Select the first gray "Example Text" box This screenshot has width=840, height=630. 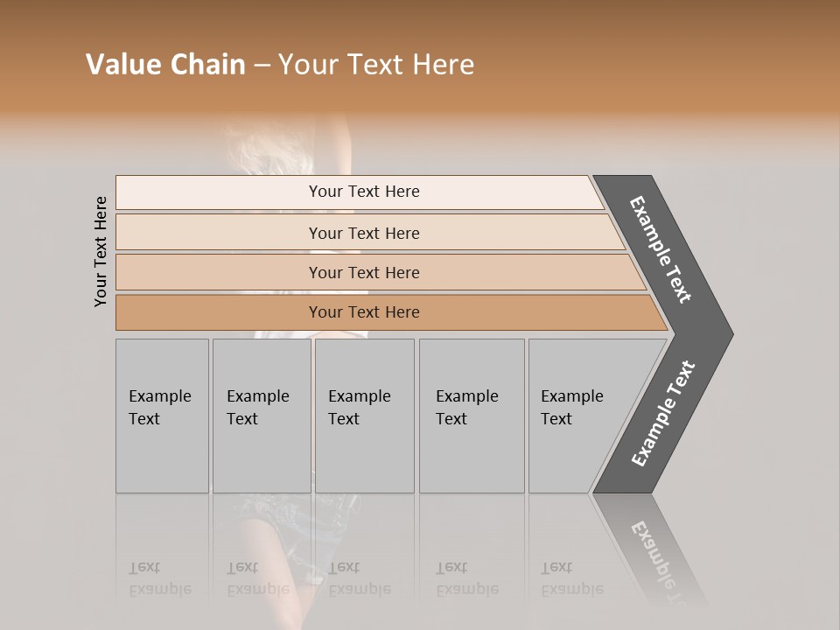162,416
